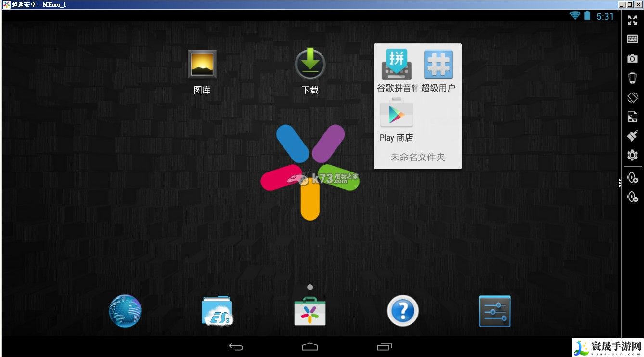Launch 谷歌拼音 input method app
Viewport: 644px width, 357px height.
(397, 65)
